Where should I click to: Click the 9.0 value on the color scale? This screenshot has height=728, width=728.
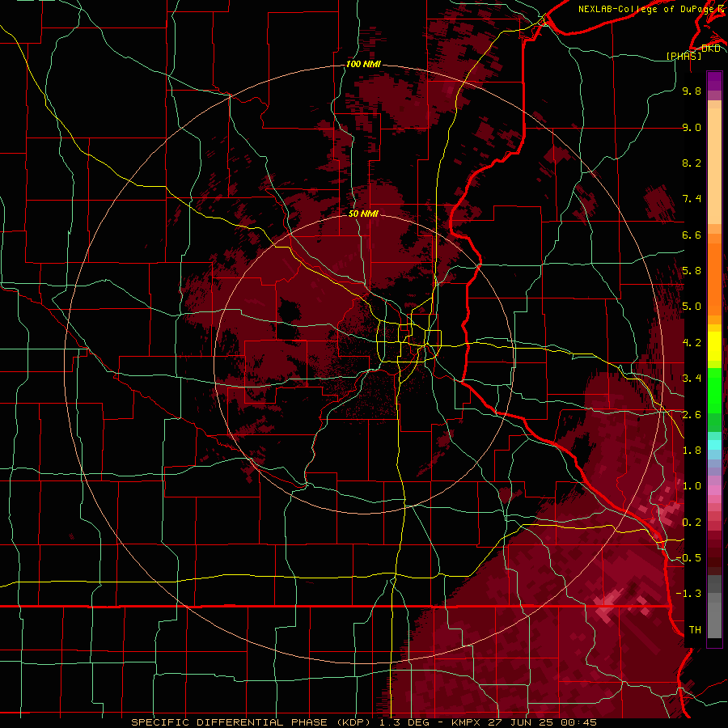click(x=692, y=127)
